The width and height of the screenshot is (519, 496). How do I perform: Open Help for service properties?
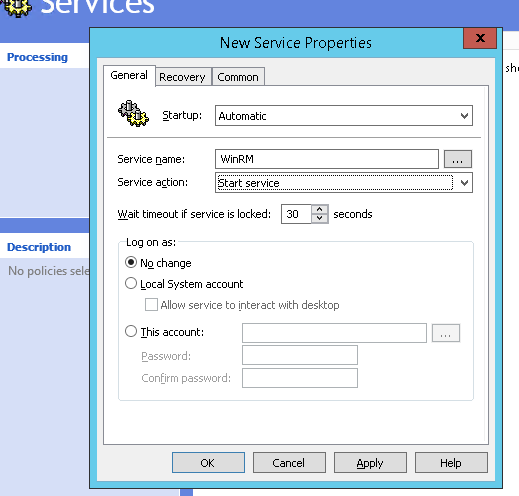tap(451, 463)
